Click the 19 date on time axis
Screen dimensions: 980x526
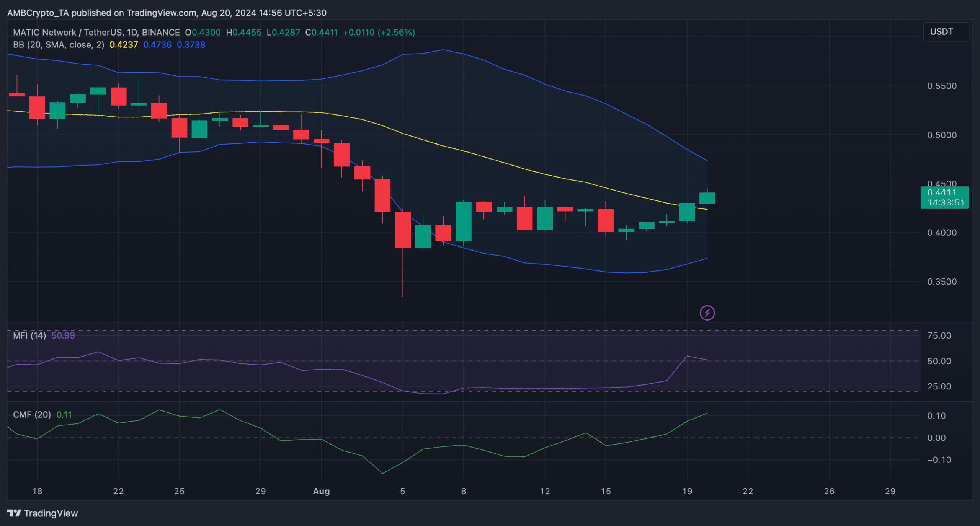click(687, 491)
